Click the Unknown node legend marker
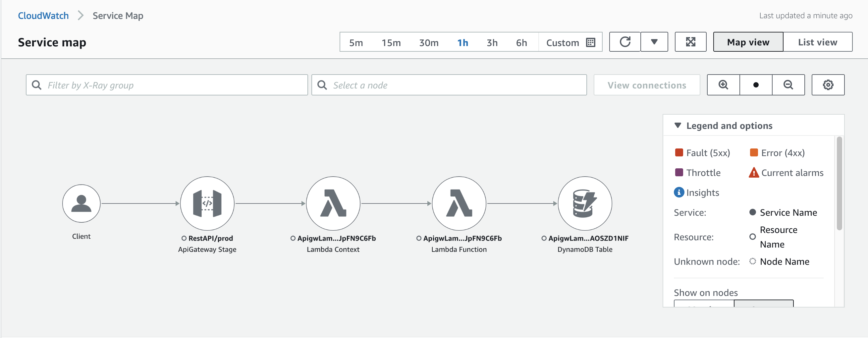Viewport: 868px width, 338px height. (x=752, y=261)
